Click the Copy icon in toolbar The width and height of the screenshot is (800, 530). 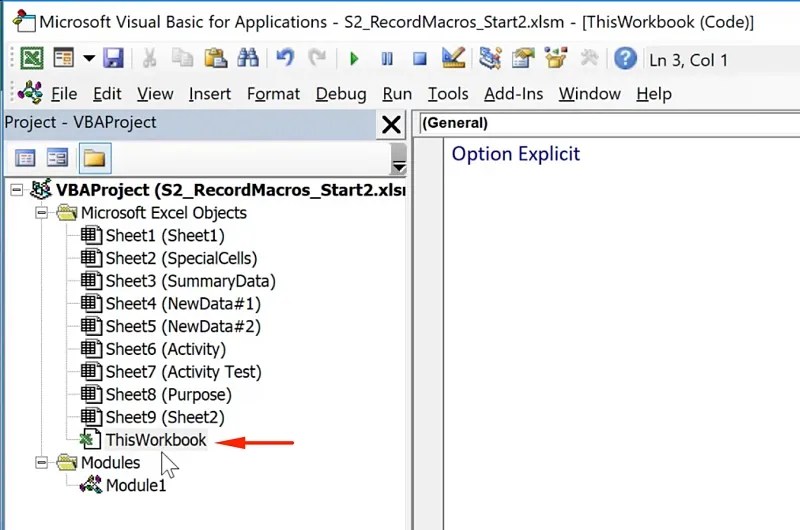click(x=182, y=59)
